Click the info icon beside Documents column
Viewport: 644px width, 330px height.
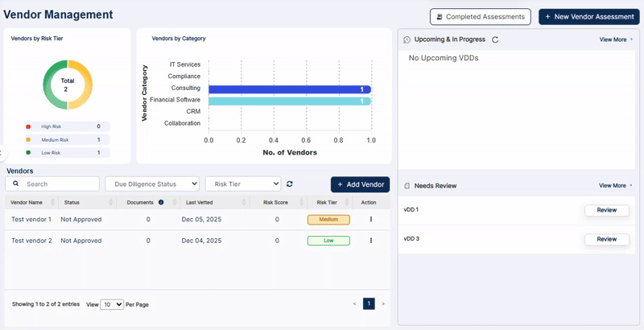coord(161,202)
